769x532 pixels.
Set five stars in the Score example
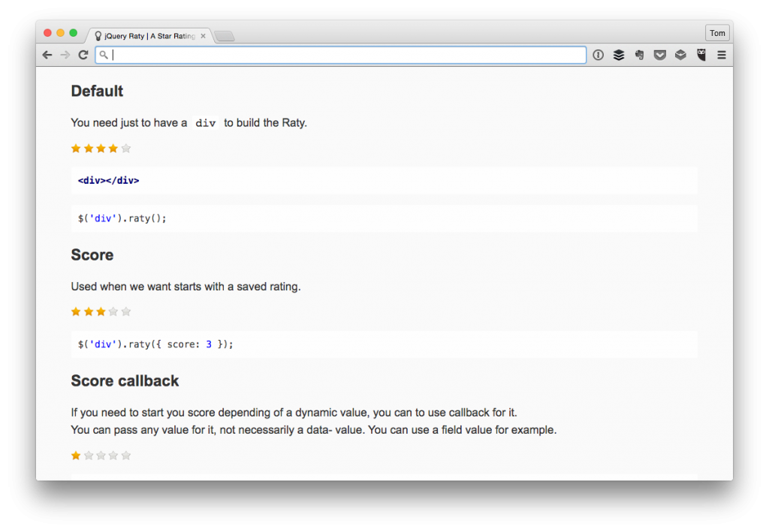(x=126, y=311)
